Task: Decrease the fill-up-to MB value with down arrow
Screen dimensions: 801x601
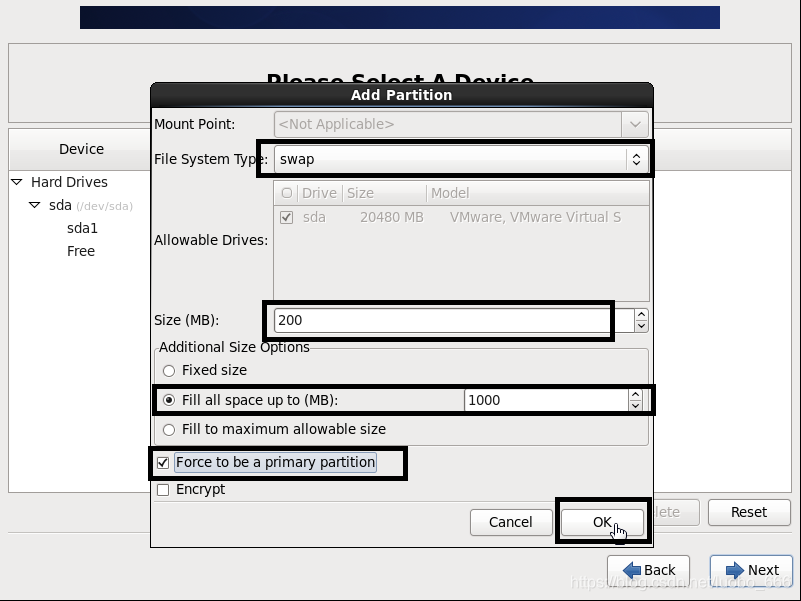Action: (x=635, y=406)
